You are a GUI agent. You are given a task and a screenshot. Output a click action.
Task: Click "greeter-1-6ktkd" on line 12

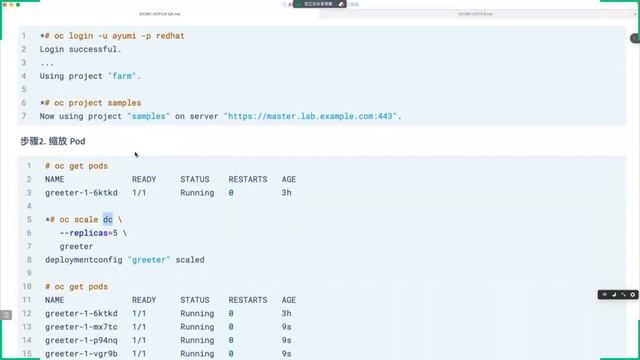(x=81, y=313)
